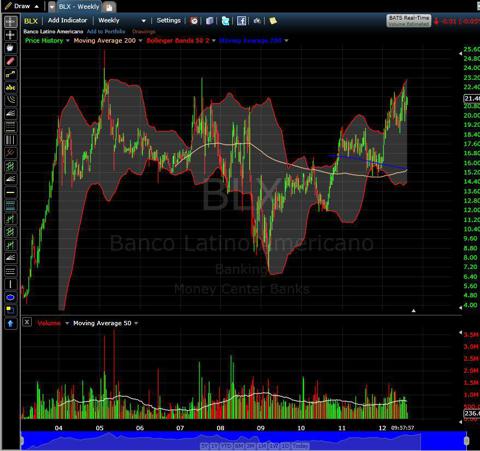Select the single vertical line tool
The image size is (480, 451).
(10, 284)
